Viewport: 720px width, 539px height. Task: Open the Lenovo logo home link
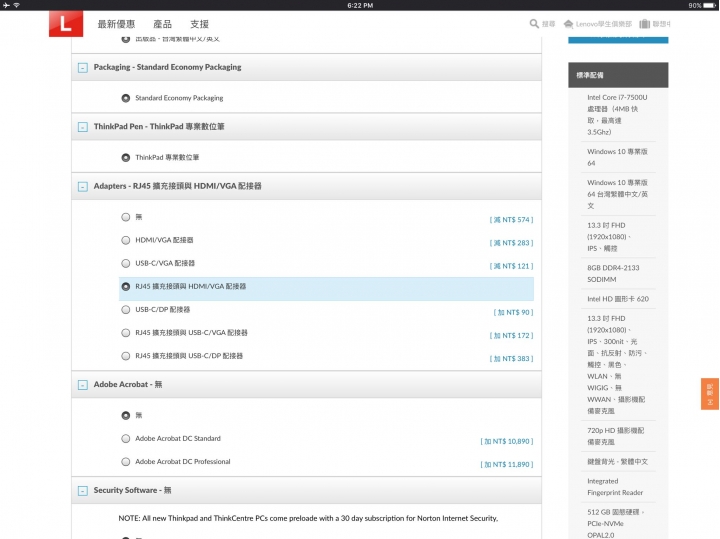(x=66, y=23)
